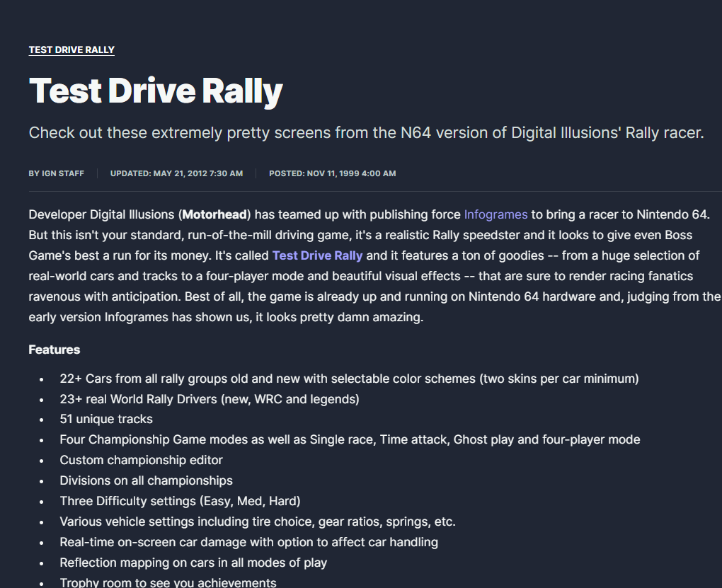Click the 'Trophy room' list item
The height and width of the screenshot is (588, 722).
point(168,582)
